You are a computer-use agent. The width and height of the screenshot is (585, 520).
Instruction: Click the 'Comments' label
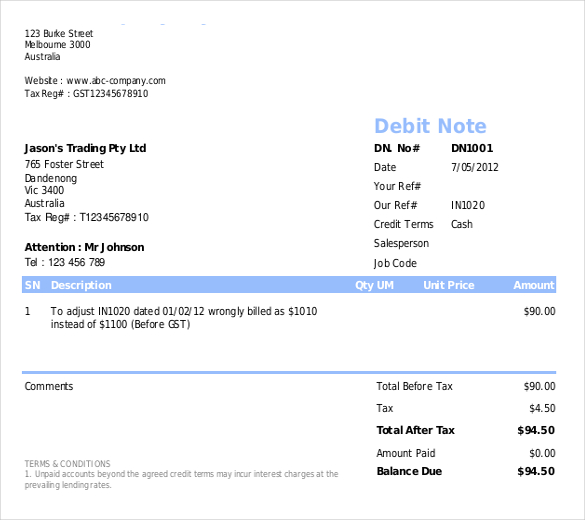tap(49, 386)
